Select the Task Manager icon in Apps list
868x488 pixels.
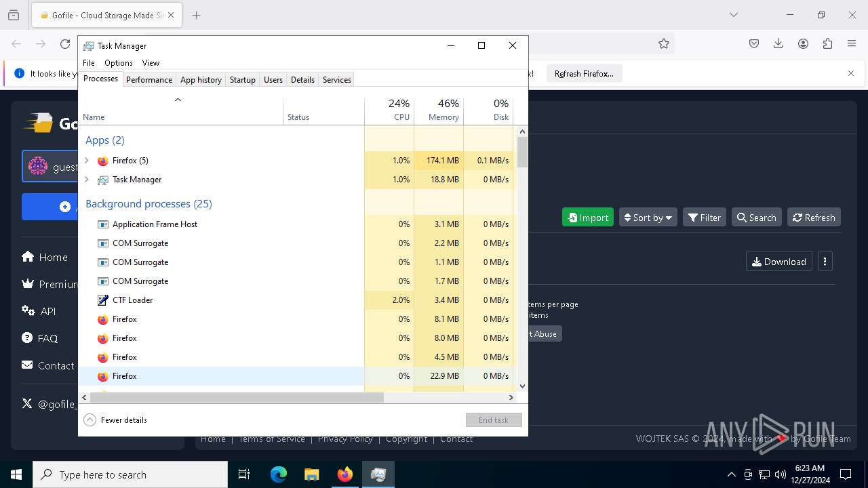point(103,180)
